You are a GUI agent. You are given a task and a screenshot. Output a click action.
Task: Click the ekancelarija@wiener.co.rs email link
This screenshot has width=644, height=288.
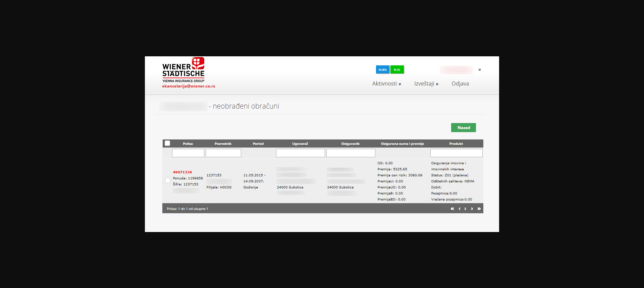pyautogui.click(x=189, y=86)
